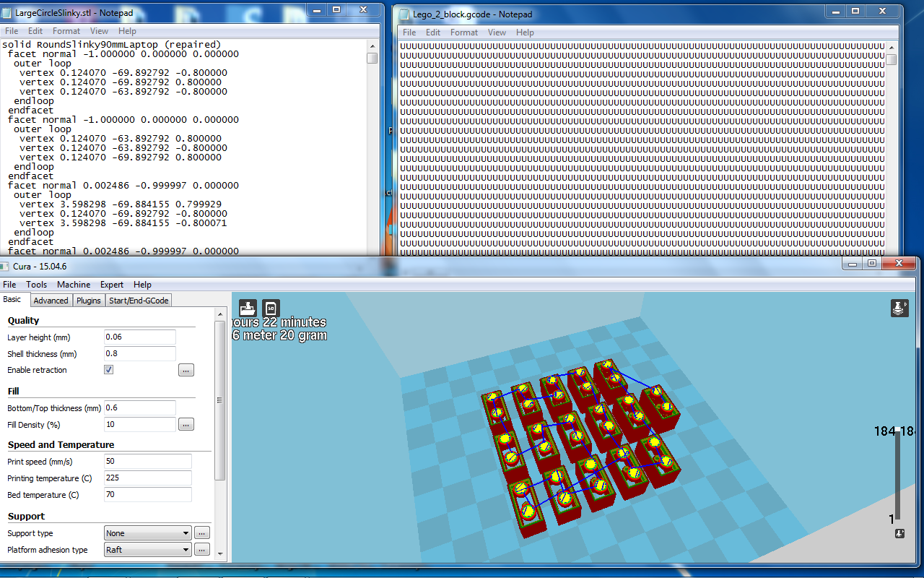Image resolution: width=924 pixels, height=578 pixels.
Task: Click the Load model icon in the Cura viewport
Action: point(248,309)
